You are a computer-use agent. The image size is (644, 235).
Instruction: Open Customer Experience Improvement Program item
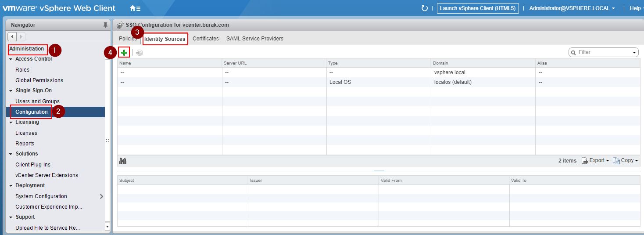pos(49,207)
